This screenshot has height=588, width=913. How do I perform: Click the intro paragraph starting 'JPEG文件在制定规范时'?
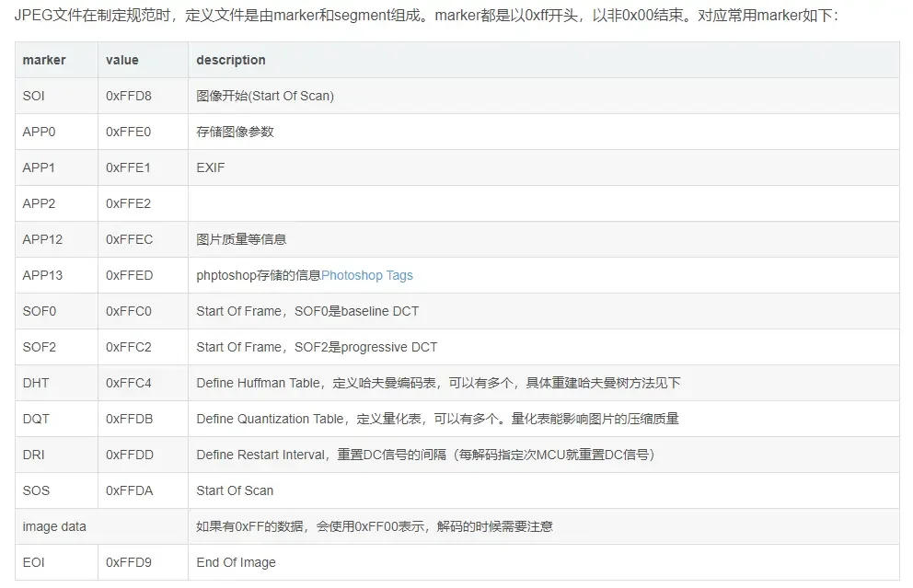click(426, 15)
